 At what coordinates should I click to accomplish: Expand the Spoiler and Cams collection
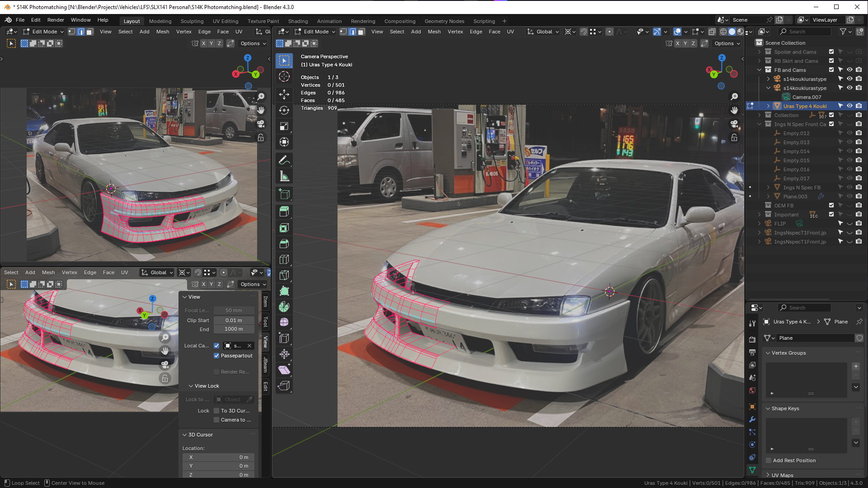click(760, 52)
